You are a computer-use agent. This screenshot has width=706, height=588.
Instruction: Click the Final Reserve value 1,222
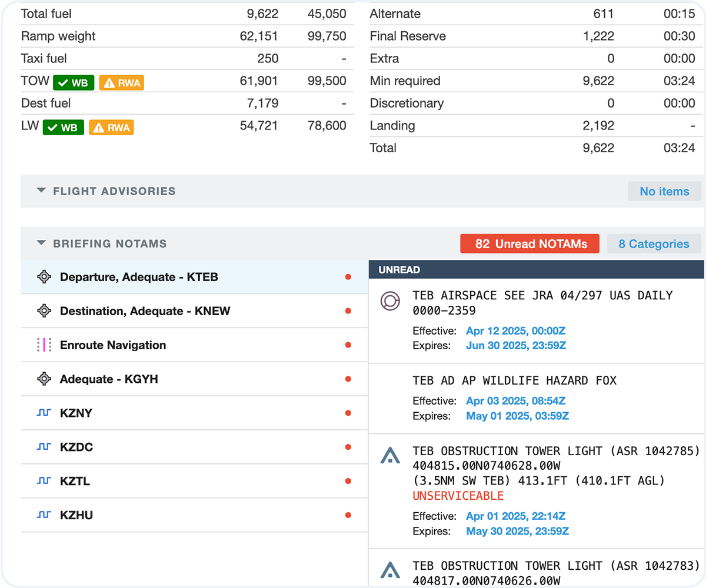pyautogui.click(x=598, y=36)
